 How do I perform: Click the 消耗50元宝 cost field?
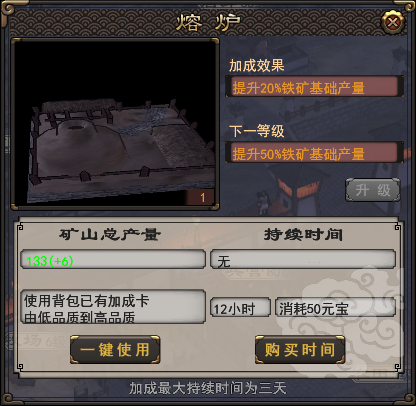coord(335,307)
